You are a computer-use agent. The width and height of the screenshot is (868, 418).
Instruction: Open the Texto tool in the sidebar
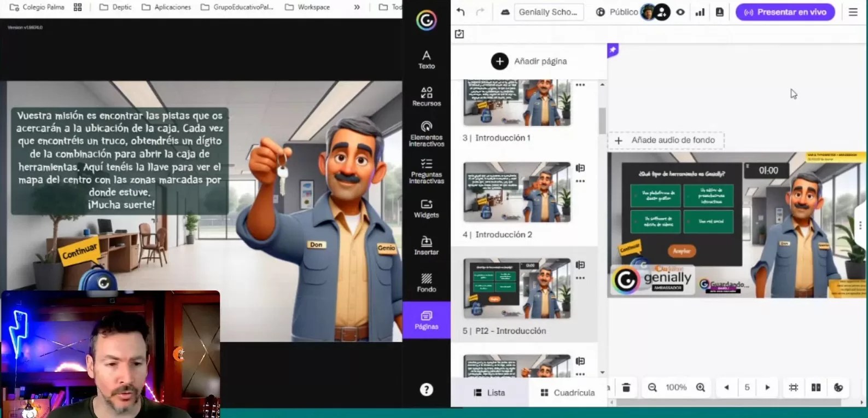(x=426, y=60)
